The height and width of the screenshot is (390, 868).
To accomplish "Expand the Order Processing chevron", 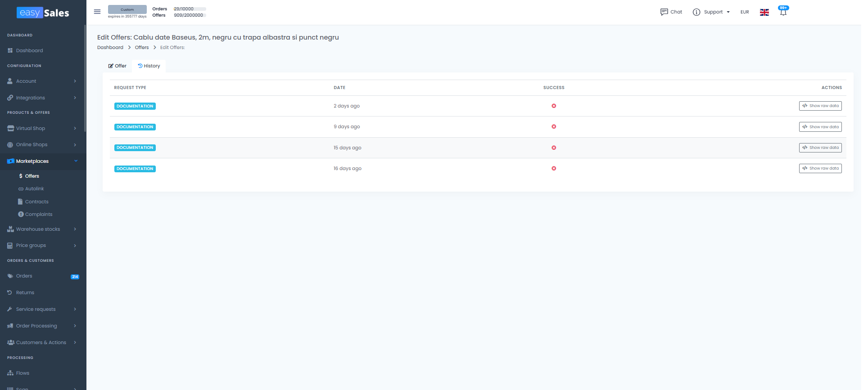I will (75, 326).
